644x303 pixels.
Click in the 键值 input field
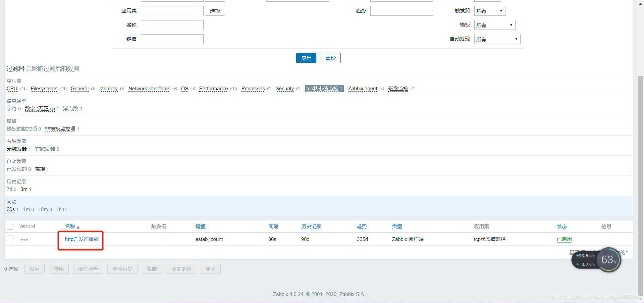(172, 39)
